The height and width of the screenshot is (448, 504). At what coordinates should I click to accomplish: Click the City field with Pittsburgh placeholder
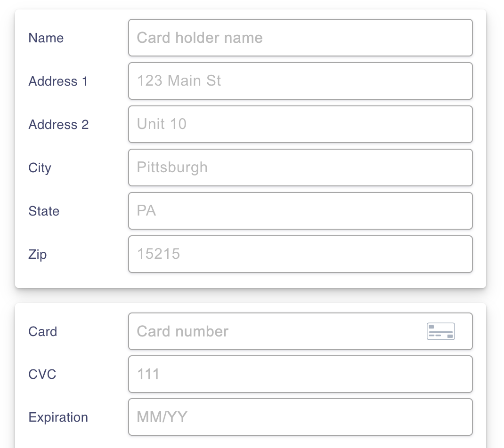point(301,168)
